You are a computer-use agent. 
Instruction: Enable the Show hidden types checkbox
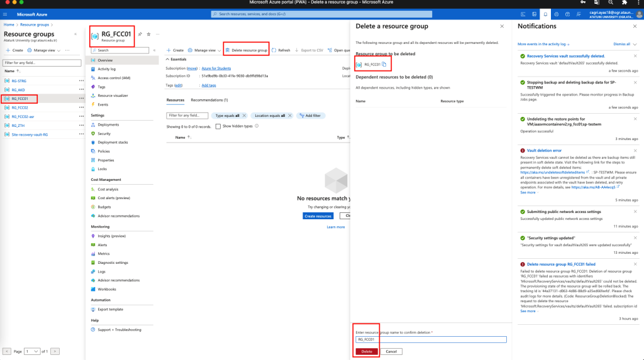(x=218, y=126)
